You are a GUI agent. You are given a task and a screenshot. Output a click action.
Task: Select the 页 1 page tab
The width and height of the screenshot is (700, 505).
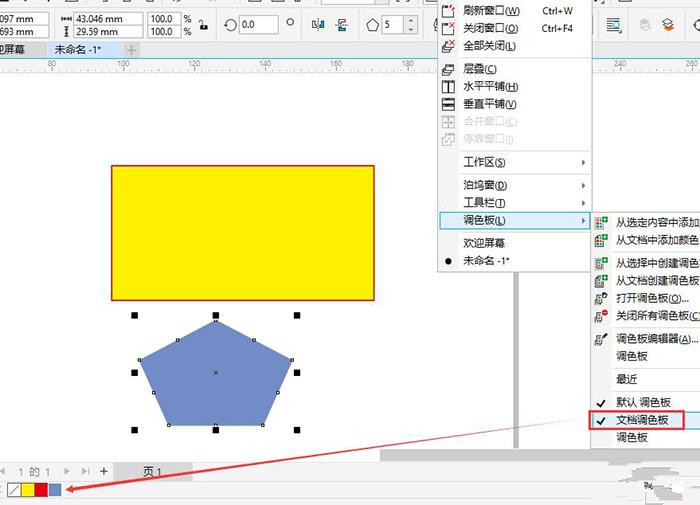153,472
